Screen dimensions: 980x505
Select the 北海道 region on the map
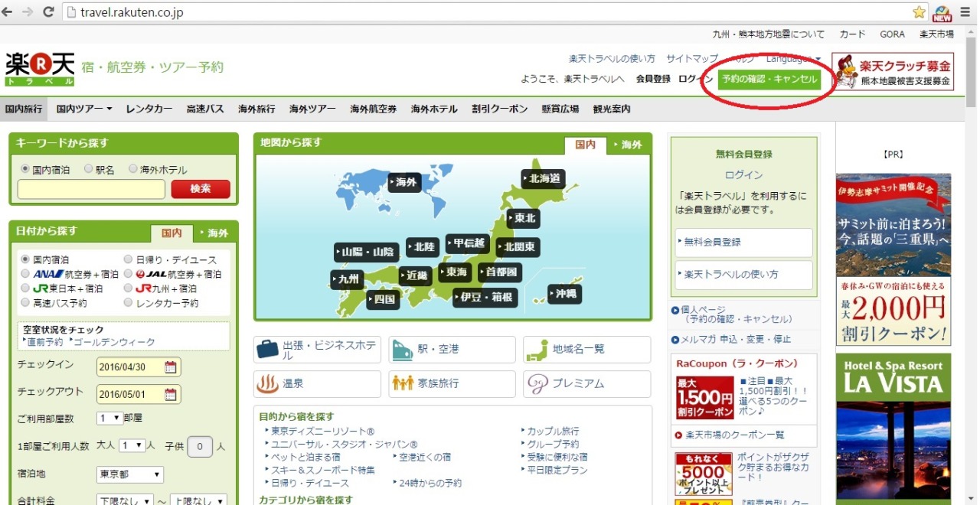[543, 179]
